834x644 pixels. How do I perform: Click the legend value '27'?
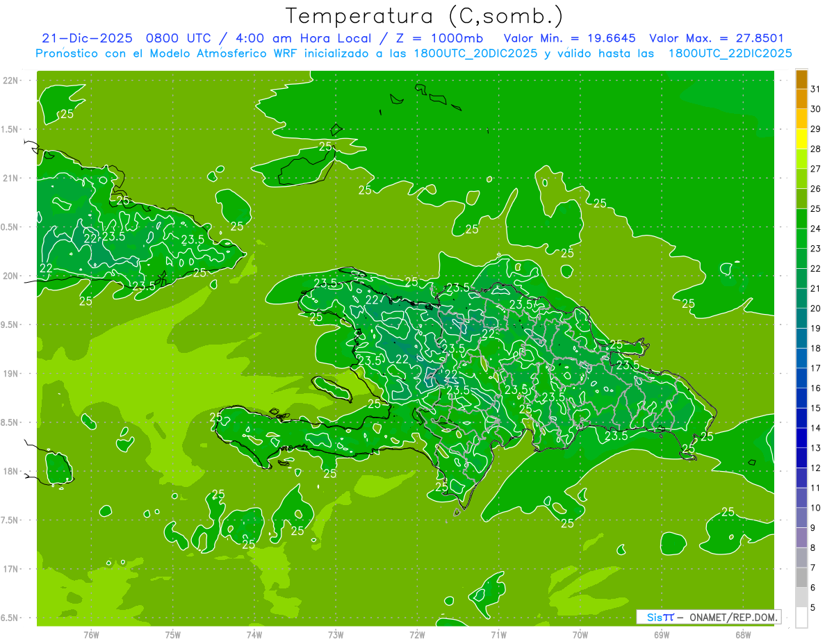[x=816, y=169]
